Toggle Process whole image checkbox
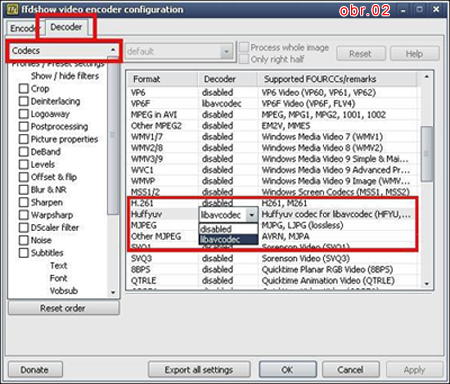Image resolution: width=450 pixels, height=384 pixels. click(x=244, y=47)
